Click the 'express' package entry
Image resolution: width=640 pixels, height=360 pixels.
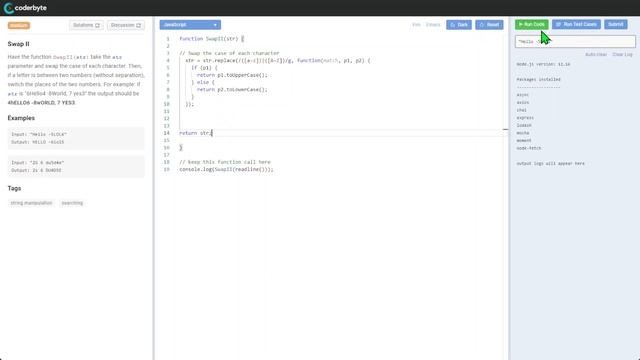[525, 118]
